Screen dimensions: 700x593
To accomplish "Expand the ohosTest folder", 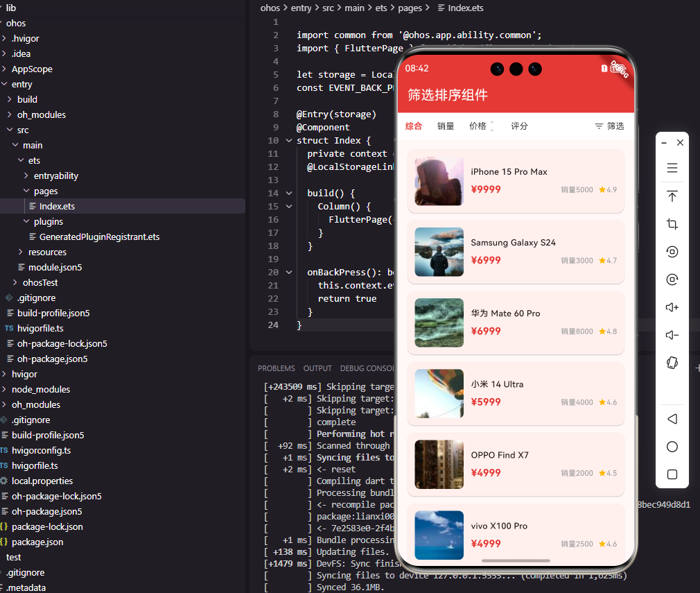I will tap(40, 282).
